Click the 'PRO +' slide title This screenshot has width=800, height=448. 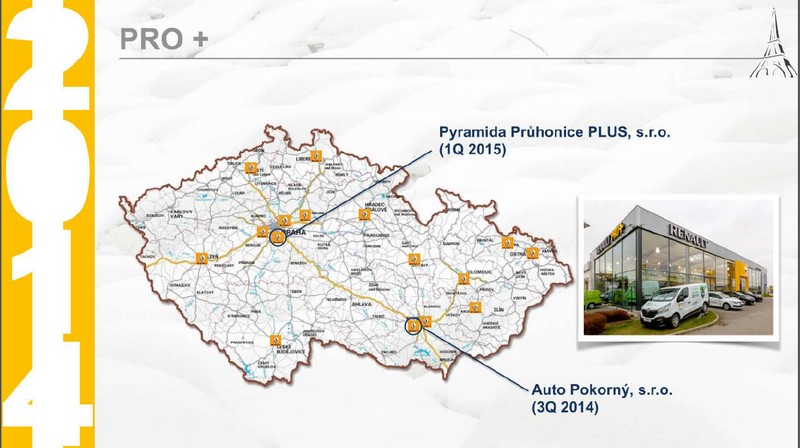click(164, 39)
